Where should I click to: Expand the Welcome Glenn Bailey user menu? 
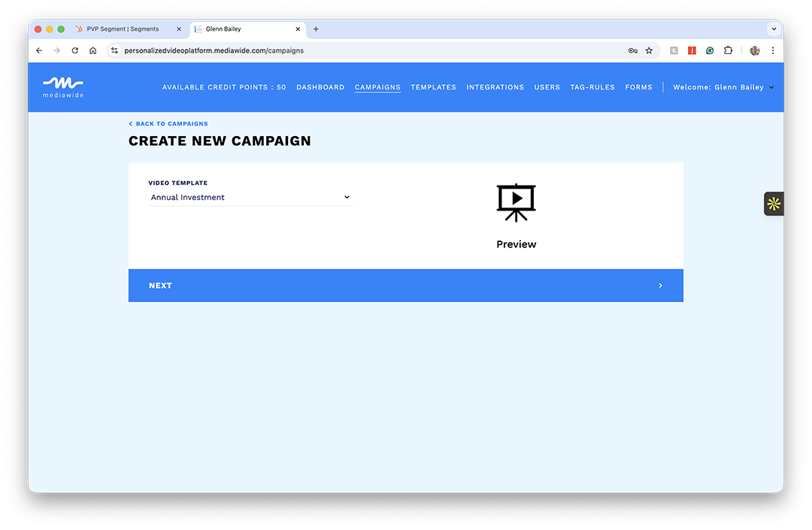pos(723,87)
